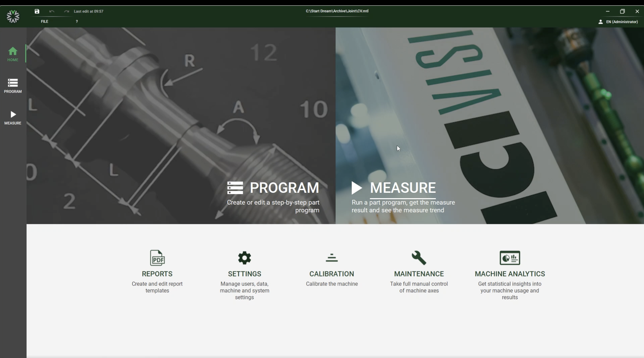Open the CALIBRATION icon

click(x=332, y=258)
